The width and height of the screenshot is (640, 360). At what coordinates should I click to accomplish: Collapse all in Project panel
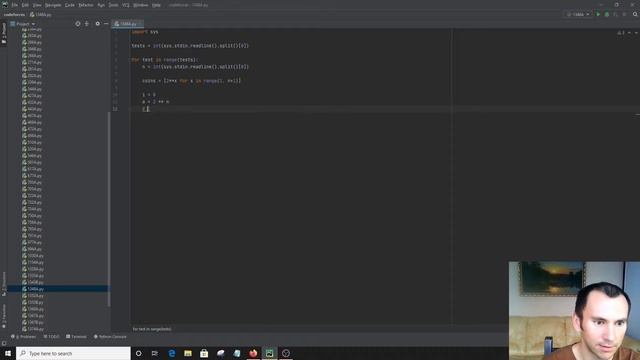point(87,24)
